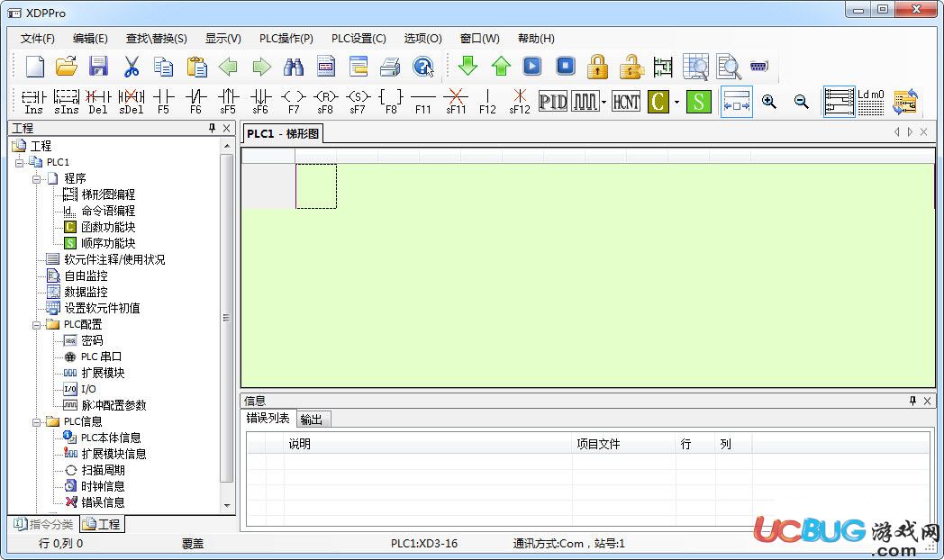Draw horizontal line F11

[x=423, y=102]
